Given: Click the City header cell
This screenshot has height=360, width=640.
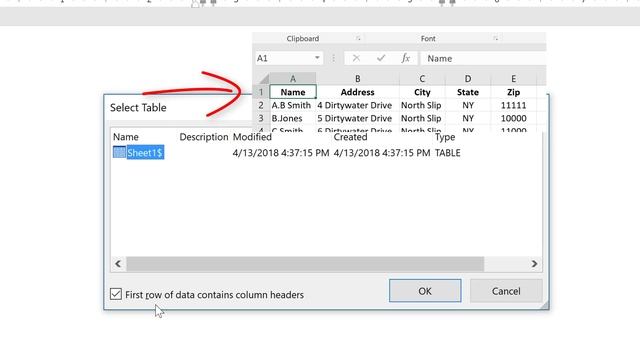Looking at the screenshot, I should coord(422,92).
